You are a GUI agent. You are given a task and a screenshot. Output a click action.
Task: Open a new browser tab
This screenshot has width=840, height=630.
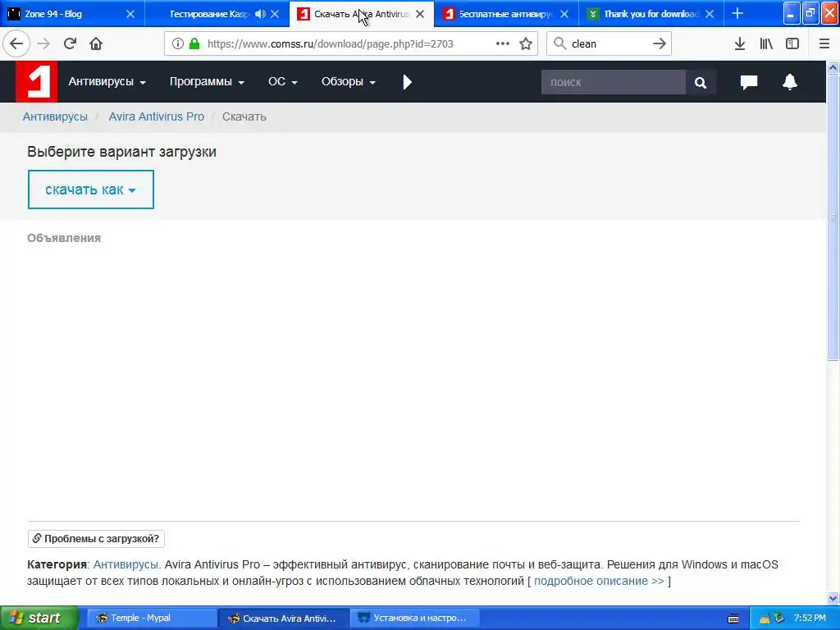pyautogui.click(x=737, y=13)
